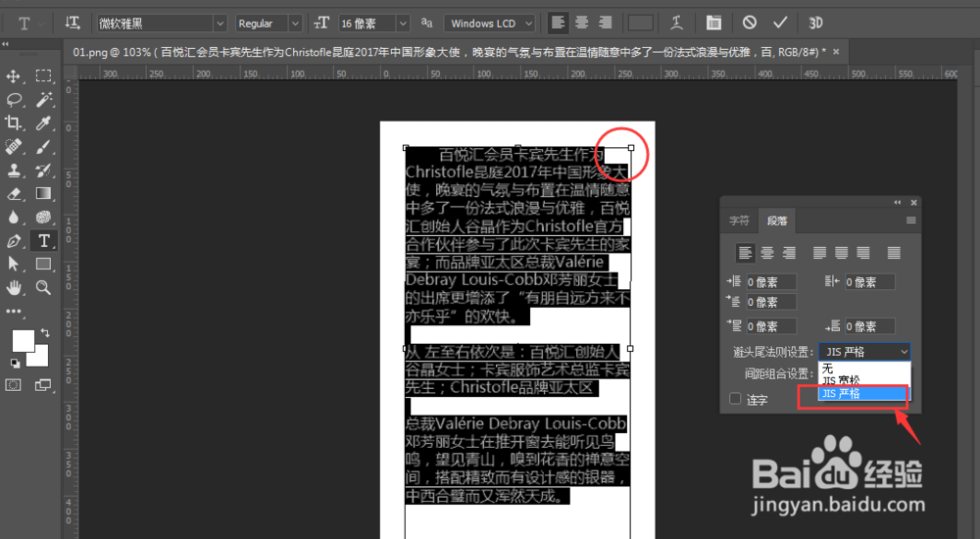Choose JIS 宽松 in the list
This screenshot has width=980, height=539.
pos(864,380)
